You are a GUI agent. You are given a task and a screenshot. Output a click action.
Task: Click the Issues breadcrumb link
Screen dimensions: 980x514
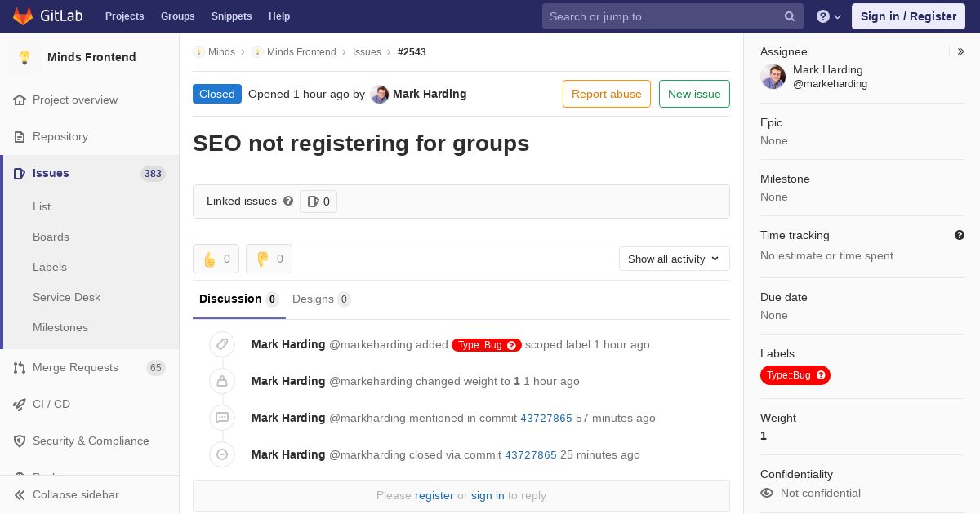pos(367,52)
